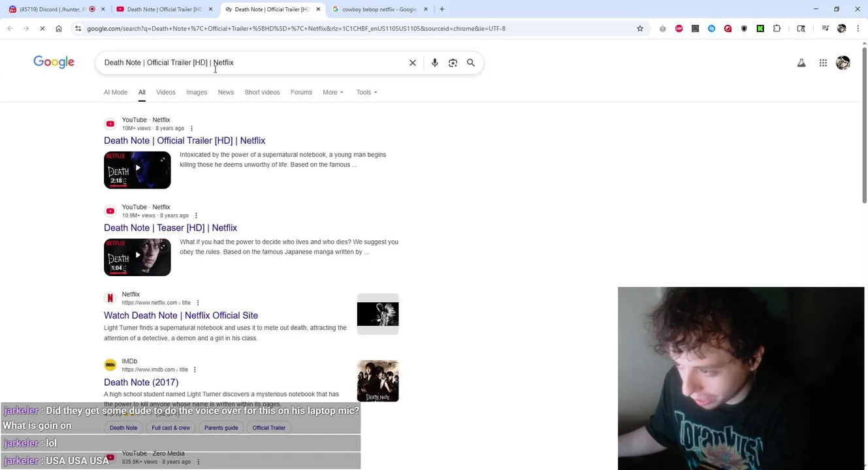Submit search with the magnifier icon

point(471,63)
